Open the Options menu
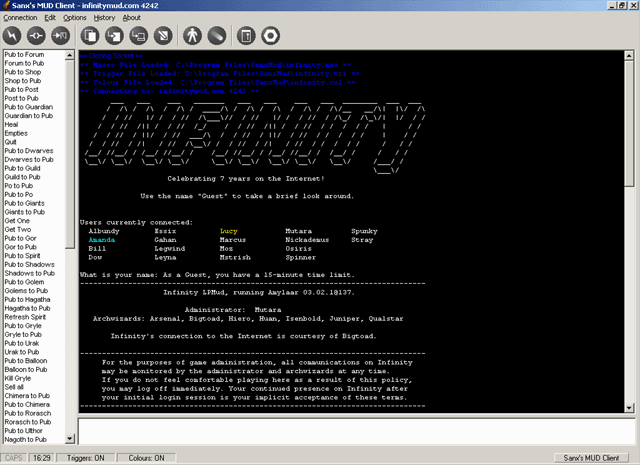The image size is (640, 465). click(74, 18)
